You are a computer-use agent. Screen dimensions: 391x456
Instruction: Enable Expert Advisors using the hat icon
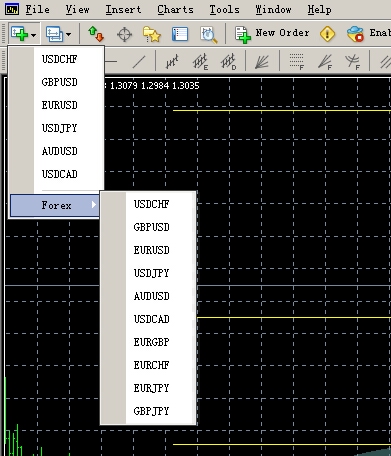(x=355, y=34)
